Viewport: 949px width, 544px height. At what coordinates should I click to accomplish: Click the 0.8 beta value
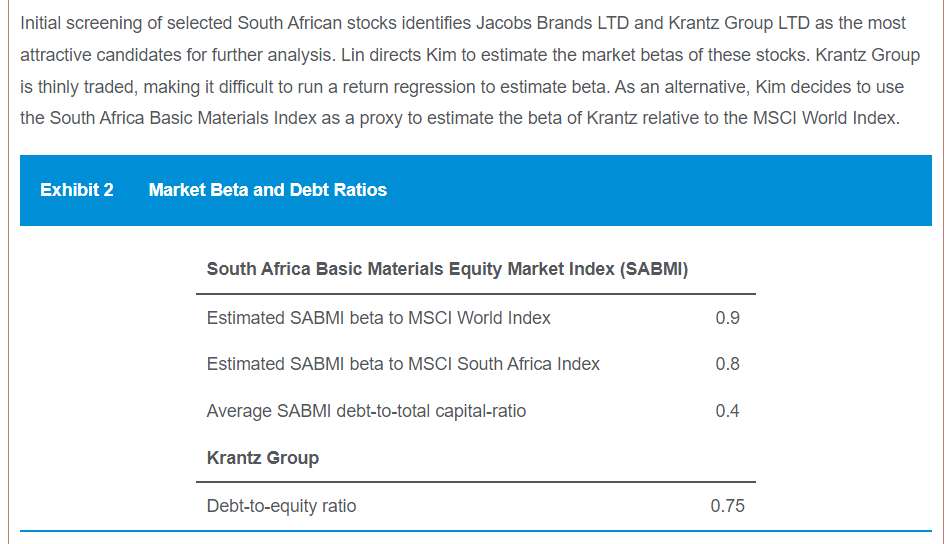(x=727, y=364)
